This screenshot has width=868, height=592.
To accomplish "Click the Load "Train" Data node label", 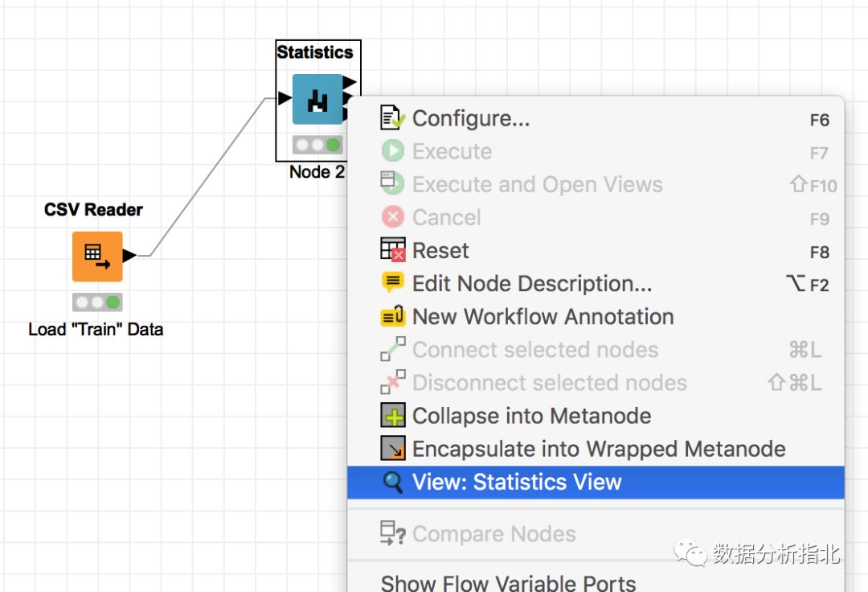I will [x=96, y=329].
